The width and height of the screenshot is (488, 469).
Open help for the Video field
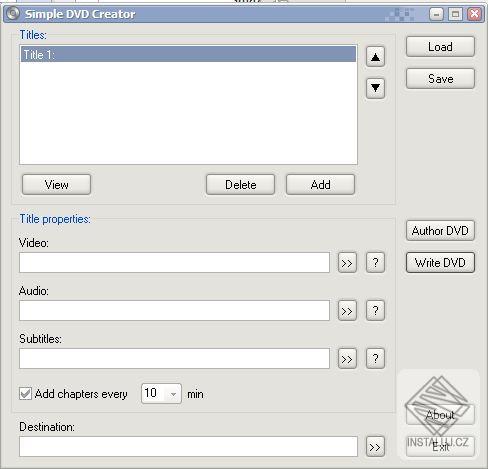[375, 263]
